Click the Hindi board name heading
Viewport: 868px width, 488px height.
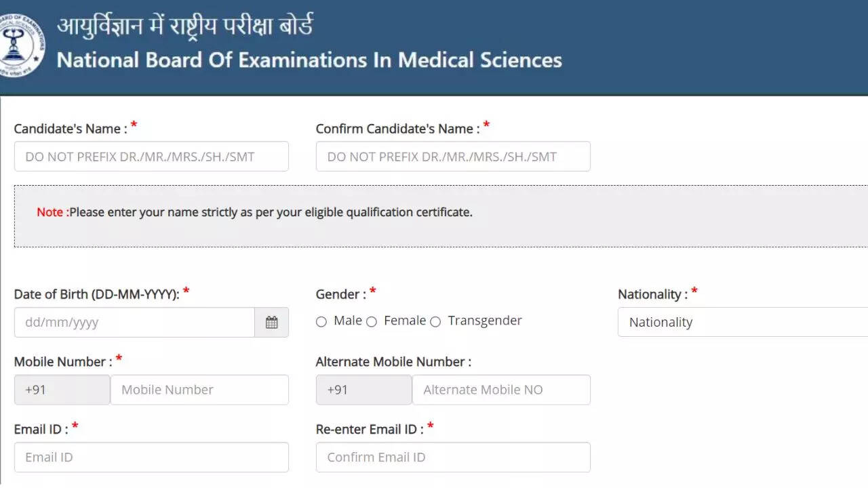click(x=184, y=27)
